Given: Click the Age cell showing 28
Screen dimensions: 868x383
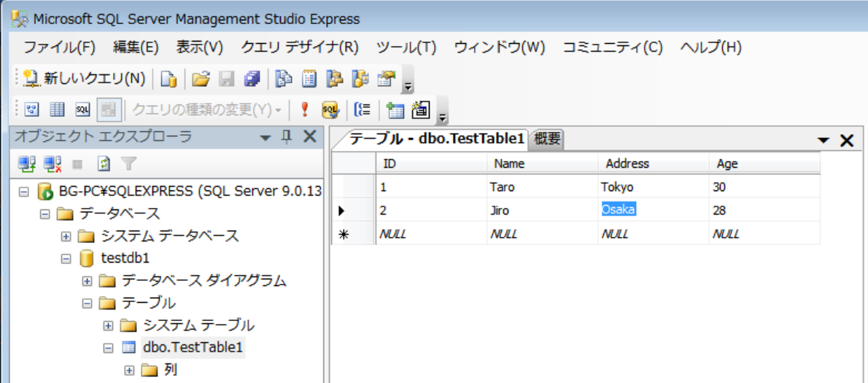Looking at the screenshot, I should click(764, 210).
